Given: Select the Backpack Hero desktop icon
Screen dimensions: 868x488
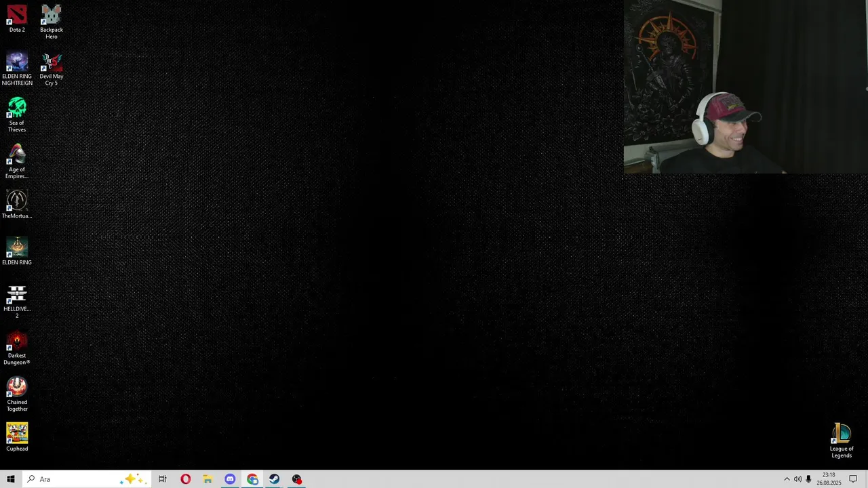Looking at the screenshot, I should (x=52, y=22).
